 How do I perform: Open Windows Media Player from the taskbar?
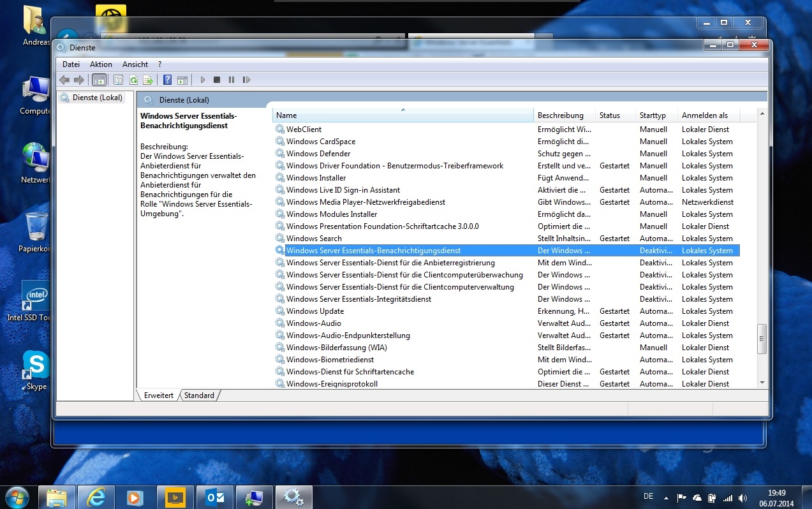pos(133,497)
